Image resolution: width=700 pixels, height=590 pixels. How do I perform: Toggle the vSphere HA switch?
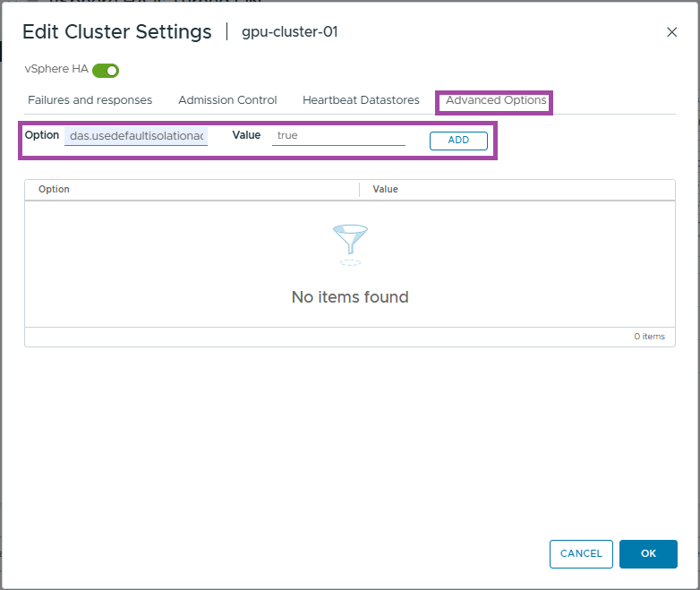pyautogui.click(x=106, y=70)
